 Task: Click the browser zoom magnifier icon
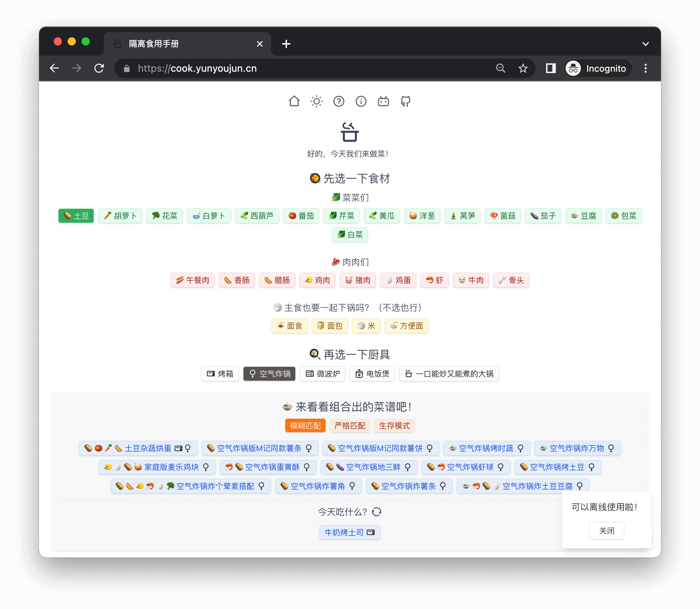pyautogui.click(x=500, y=68)
